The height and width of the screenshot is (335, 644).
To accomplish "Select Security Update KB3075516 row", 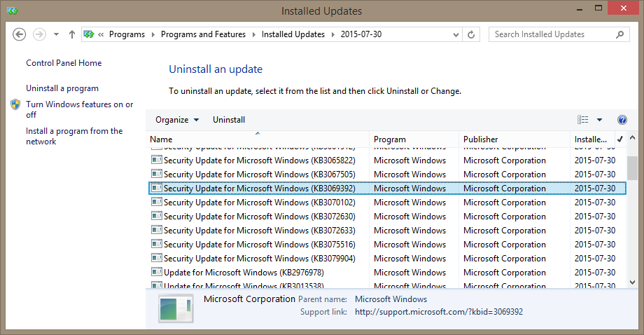I will point(387,244).
